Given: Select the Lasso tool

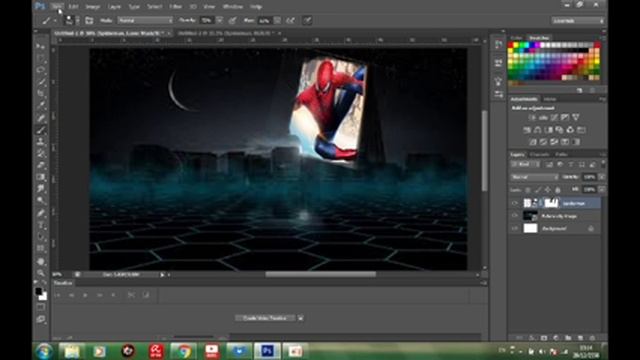Looking at the screenshot, I should (x=41, y=70).
